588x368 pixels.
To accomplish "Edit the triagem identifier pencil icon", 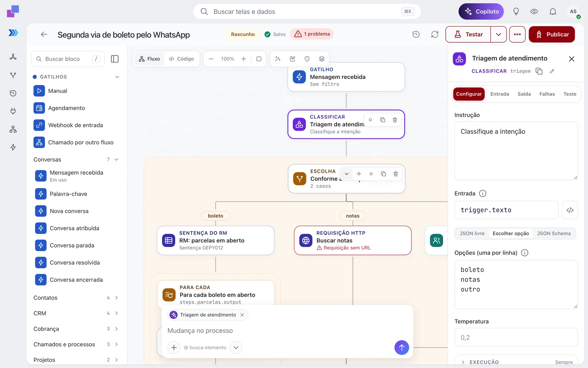I will click(x=552, y=71).
